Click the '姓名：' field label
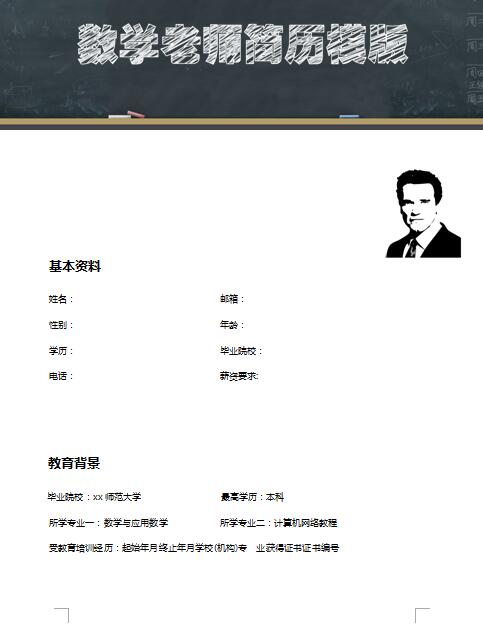This screenshot has width=483, height=631. [x=61, y=299]
